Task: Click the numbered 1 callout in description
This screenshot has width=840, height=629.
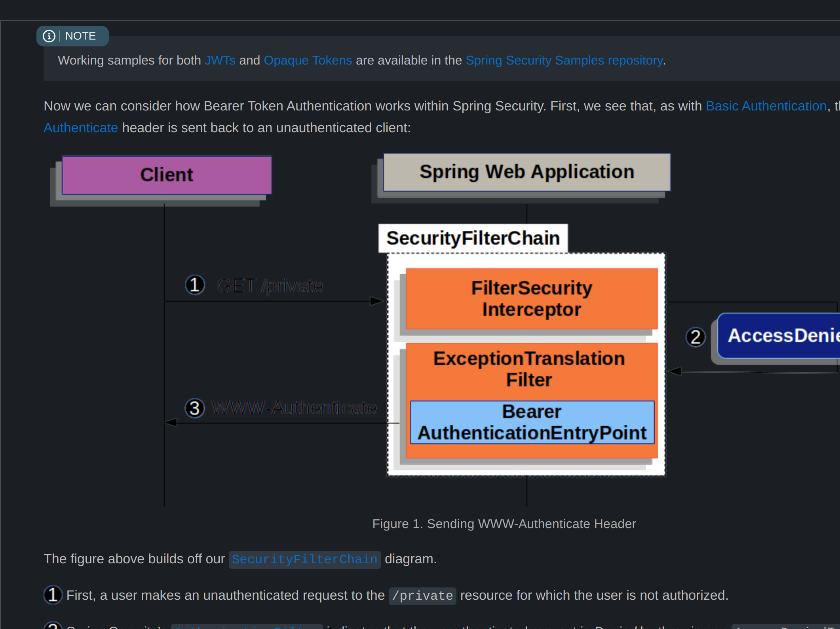Action: tap(53, 595)
